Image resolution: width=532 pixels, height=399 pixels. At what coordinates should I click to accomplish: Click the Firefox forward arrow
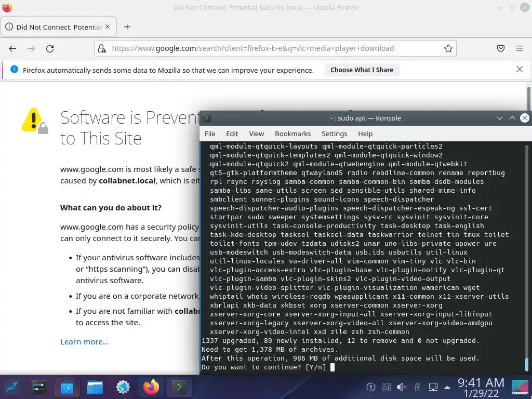tap(31, 48)
